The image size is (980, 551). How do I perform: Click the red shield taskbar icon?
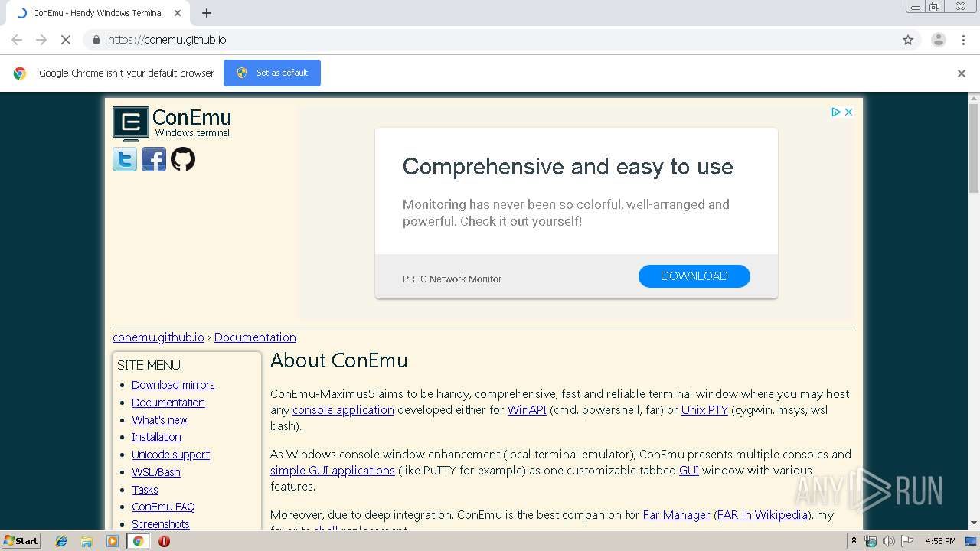tap(164, 541)
